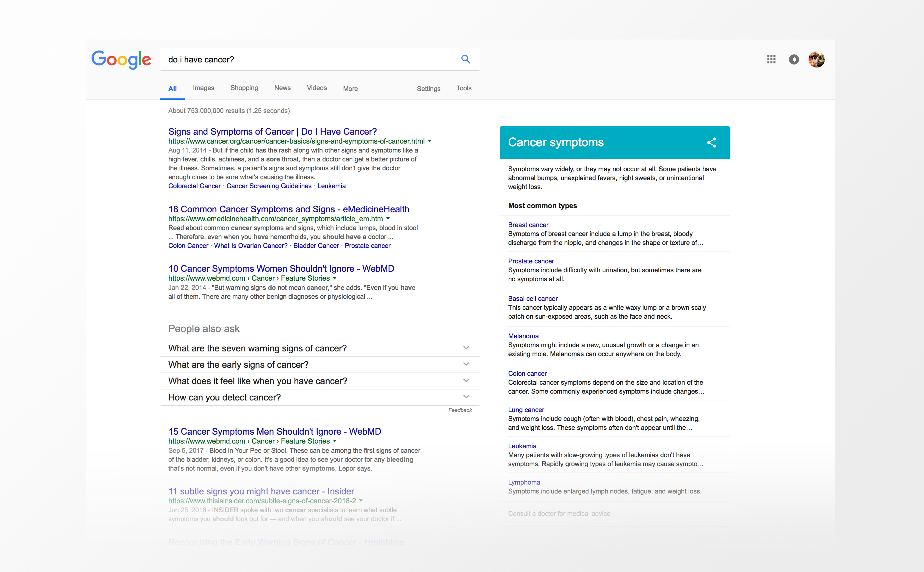The height and width of the screenshot is (572, 924).
Task: Open dropdown arrow for 15 Cancer Symptoms Men result
Action: tap(335, 441)
